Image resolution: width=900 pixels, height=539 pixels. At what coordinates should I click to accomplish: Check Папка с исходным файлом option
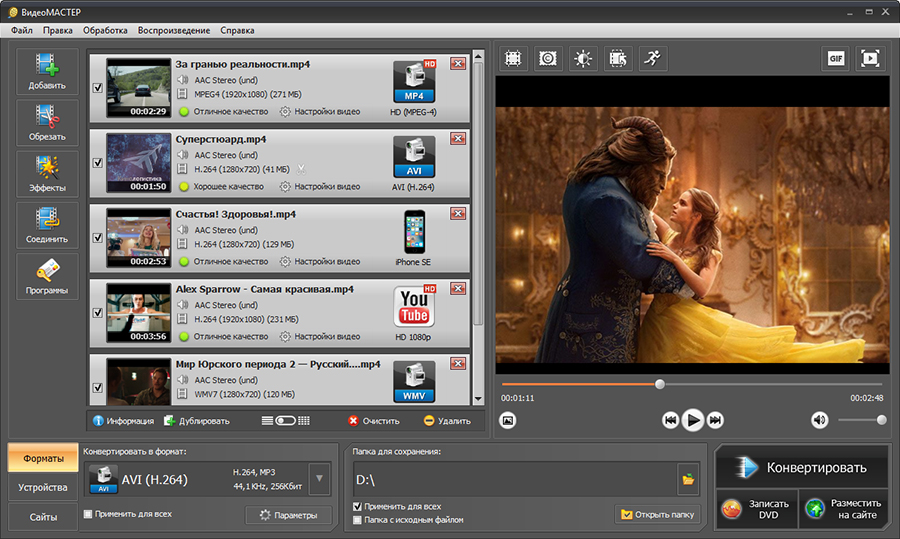click(x=357, y=520)
